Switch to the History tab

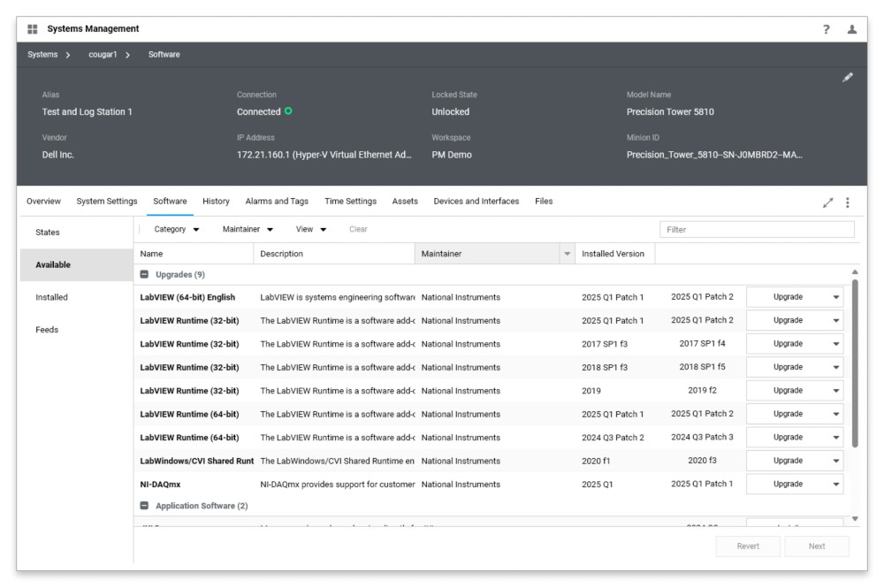click(216, 202)
